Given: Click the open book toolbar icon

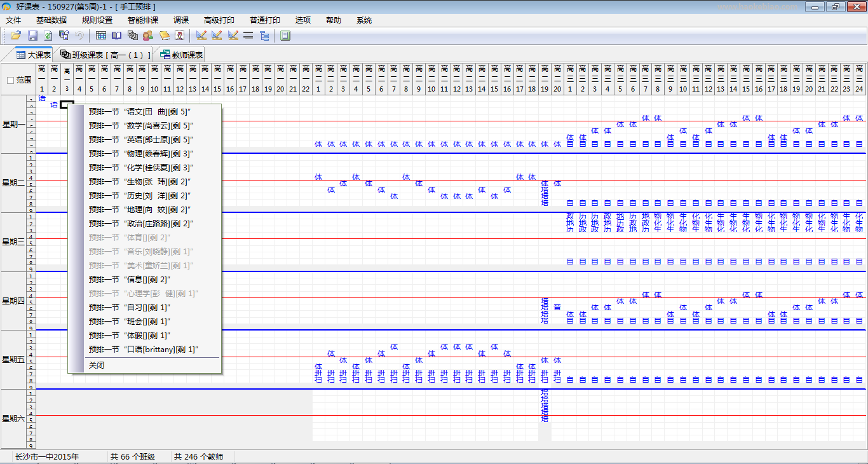Looking at the screenshot, I should (117, 36).
